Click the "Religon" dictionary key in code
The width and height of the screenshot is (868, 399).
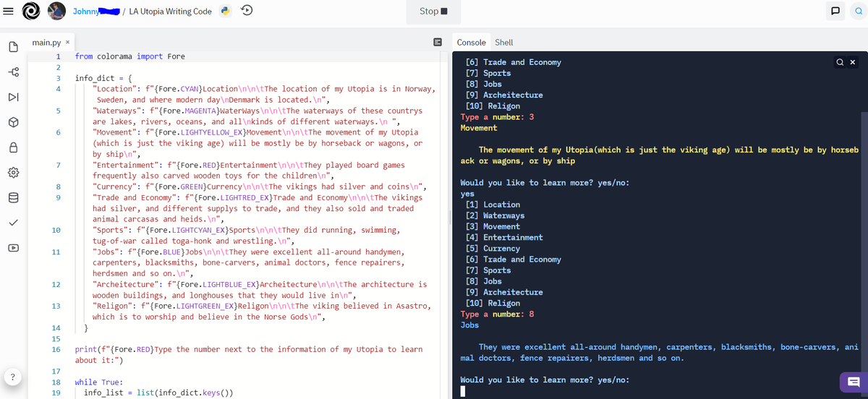pyautogui.click(x=113, y=306)
